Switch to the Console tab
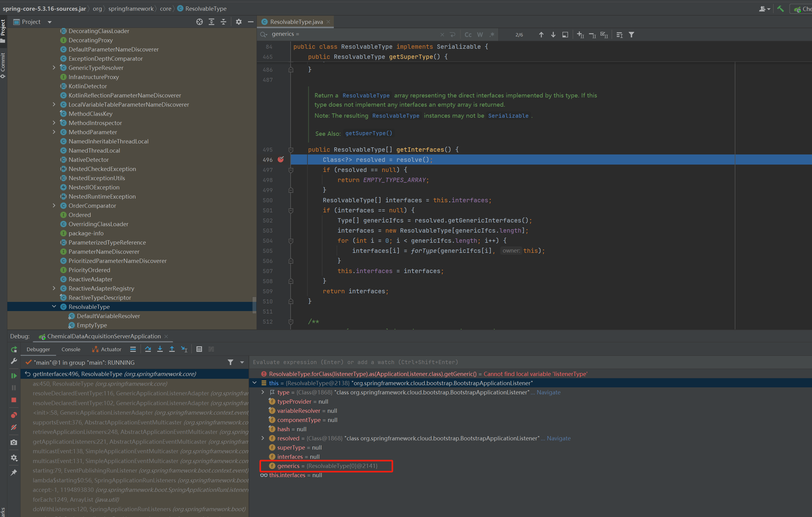 point(71,349)
